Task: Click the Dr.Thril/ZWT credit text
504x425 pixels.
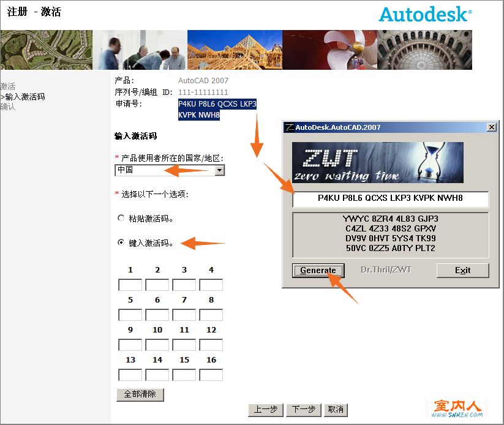Action: pyautogui.click(x=386, y=269)
